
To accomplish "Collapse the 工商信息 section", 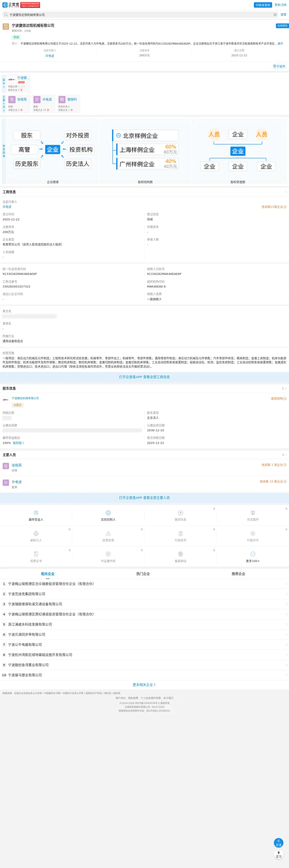I will point(286,192).
